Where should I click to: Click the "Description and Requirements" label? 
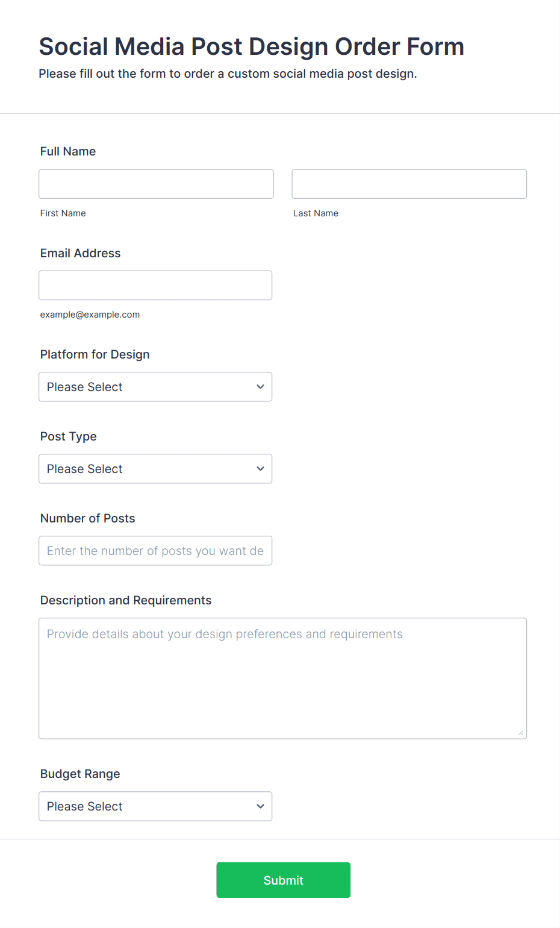point(126,600)
